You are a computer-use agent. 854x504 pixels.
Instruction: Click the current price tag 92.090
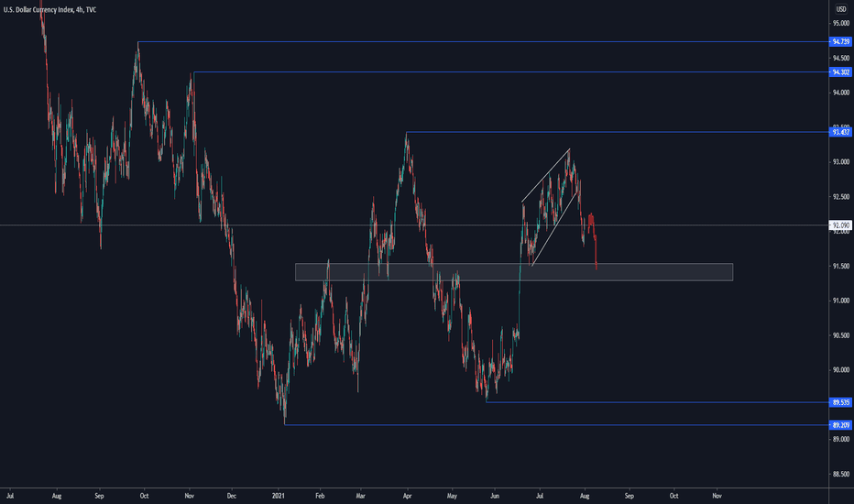[840, 225]
